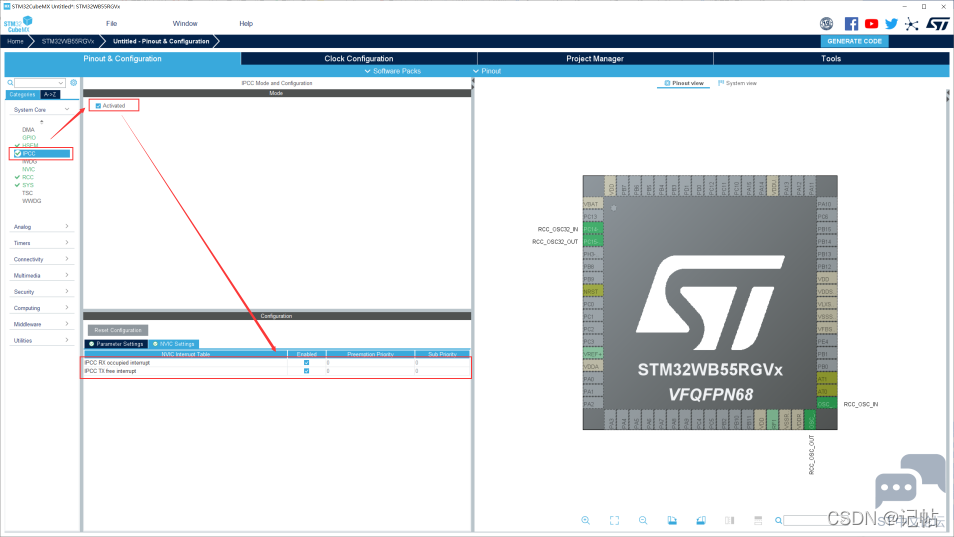Open the Twitter icon link
The image size is (954, 537).
tap(891, 24)
